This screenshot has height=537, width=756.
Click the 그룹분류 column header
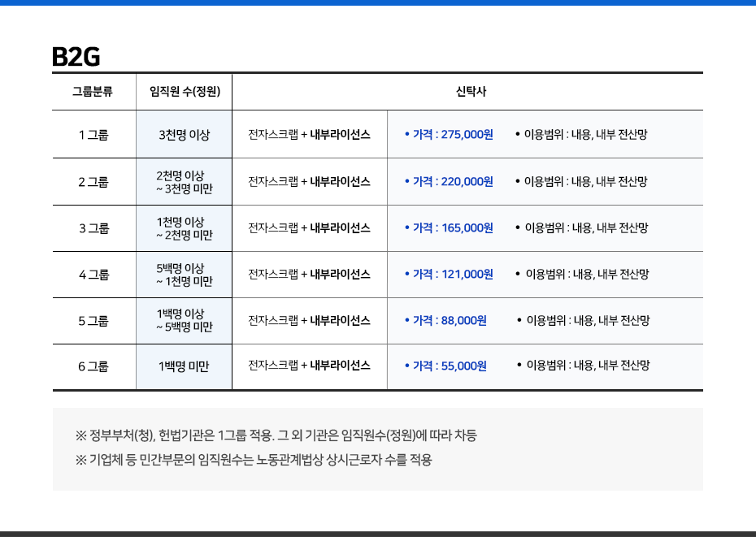click(x=93, y=91)
